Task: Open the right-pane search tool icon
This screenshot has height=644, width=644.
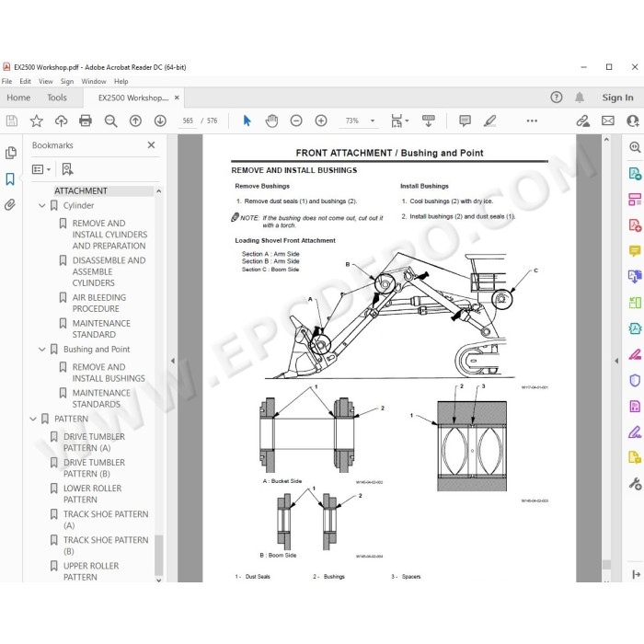Action: click(635, 147)
